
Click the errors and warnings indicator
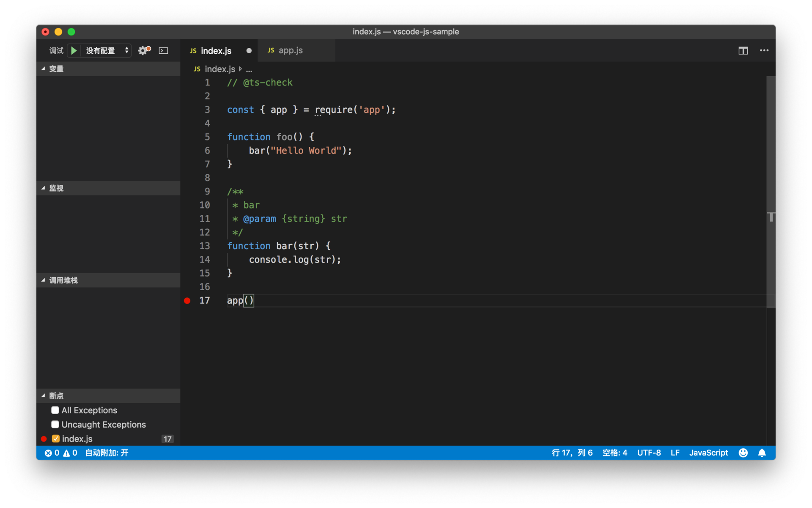[x=61, y=453]
